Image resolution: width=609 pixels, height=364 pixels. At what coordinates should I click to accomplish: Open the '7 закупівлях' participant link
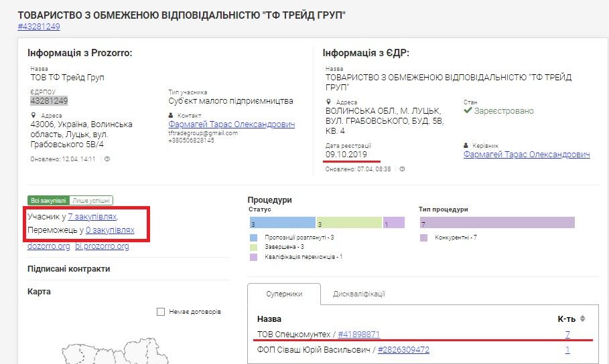click(92, 217)
